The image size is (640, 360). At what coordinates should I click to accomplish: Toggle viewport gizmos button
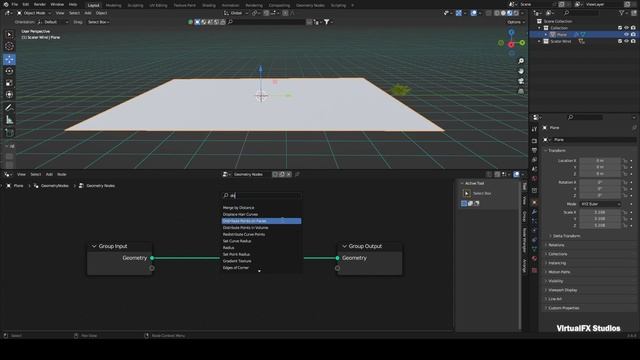[x=459, y=13]
